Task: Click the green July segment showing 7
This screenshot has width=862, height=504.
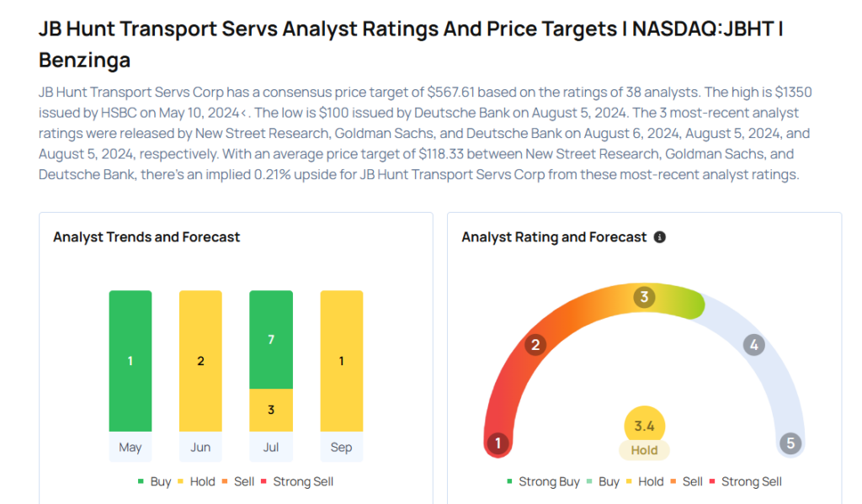Action: pyautogui.click(x=271, y=339)
